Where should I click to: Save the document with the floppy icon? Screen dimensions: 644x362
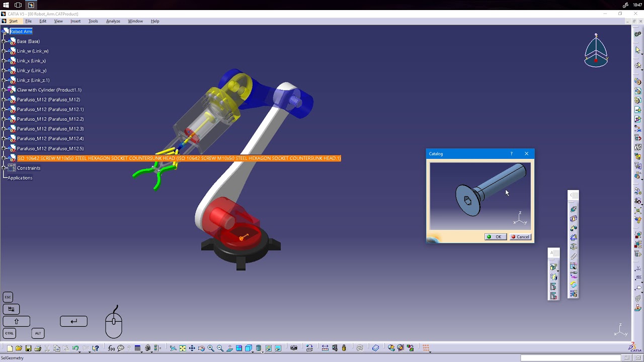28,348
